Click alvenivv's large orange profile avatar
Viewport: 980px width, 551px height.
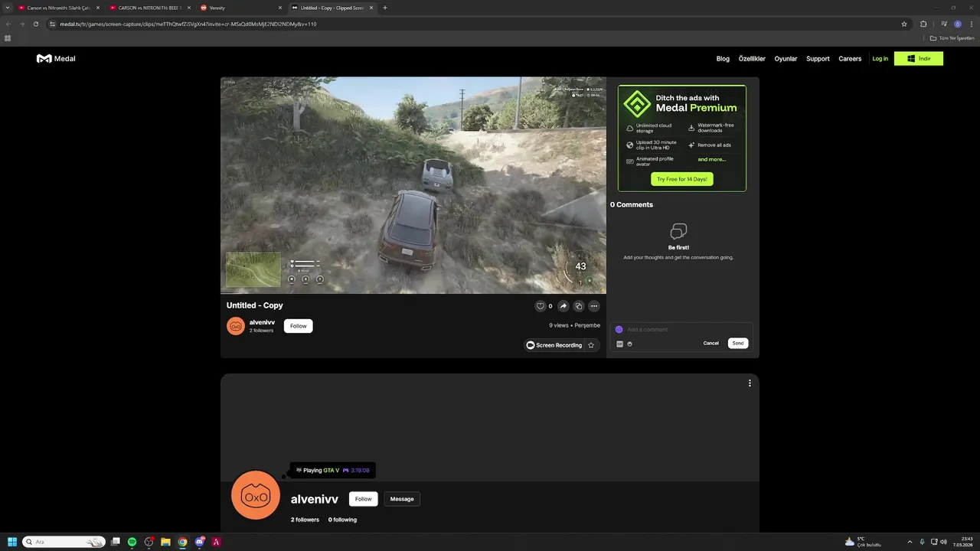click(x=256, y=495)
